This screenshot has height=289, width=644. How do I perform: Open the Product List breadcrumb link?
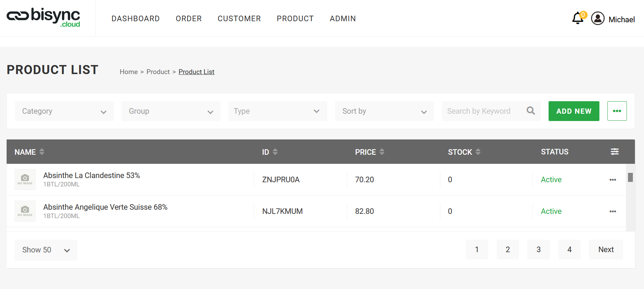click(196, 72)
